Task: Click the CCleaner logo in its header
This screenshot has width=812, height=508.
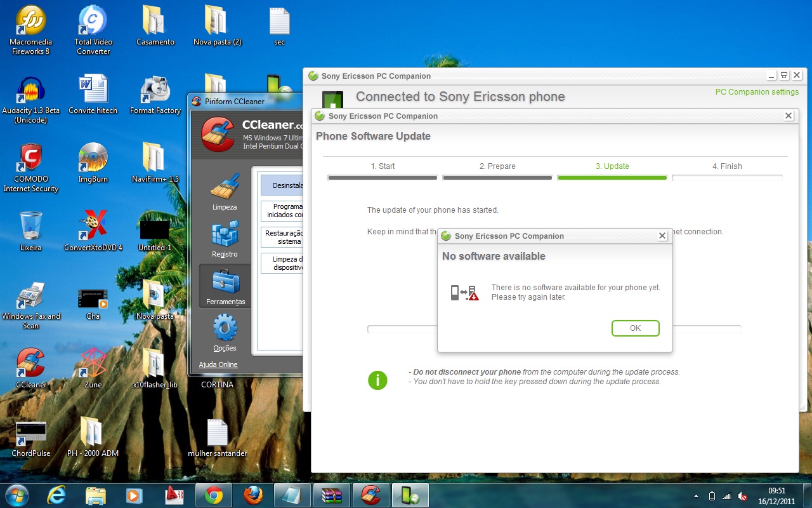Action: [218, 133]
